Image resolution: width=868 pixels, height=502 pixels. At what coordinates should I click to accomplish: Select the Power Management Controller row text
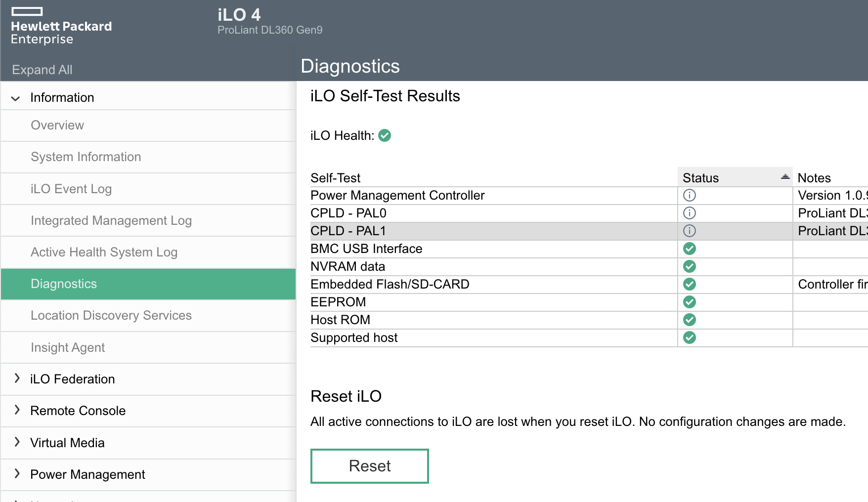point(397,195)
